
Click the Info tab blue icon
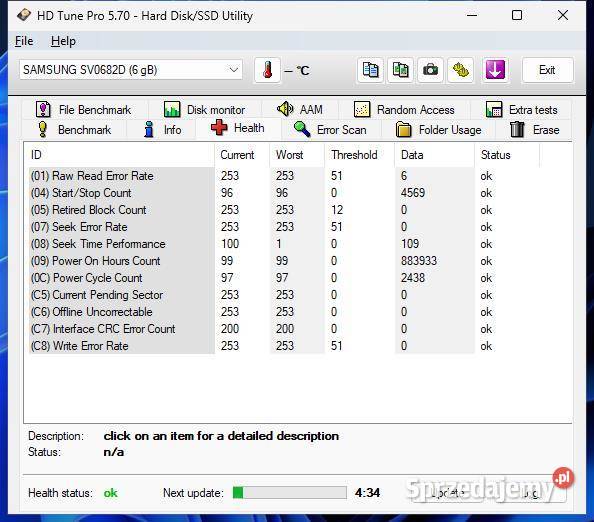(149, 130)
